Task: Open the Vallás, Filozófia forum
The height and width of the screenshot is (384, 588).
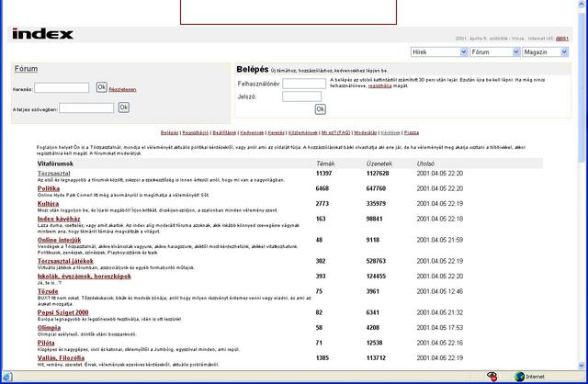Action: click(x=61, y=358)
